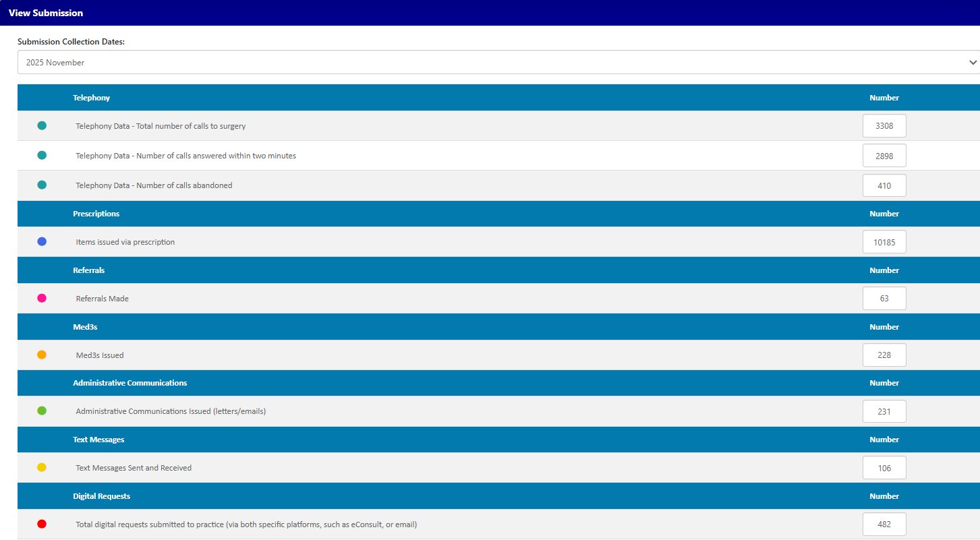Click the calls abandoned number field showing 410
Screen dimensions: 980x540
884,185
